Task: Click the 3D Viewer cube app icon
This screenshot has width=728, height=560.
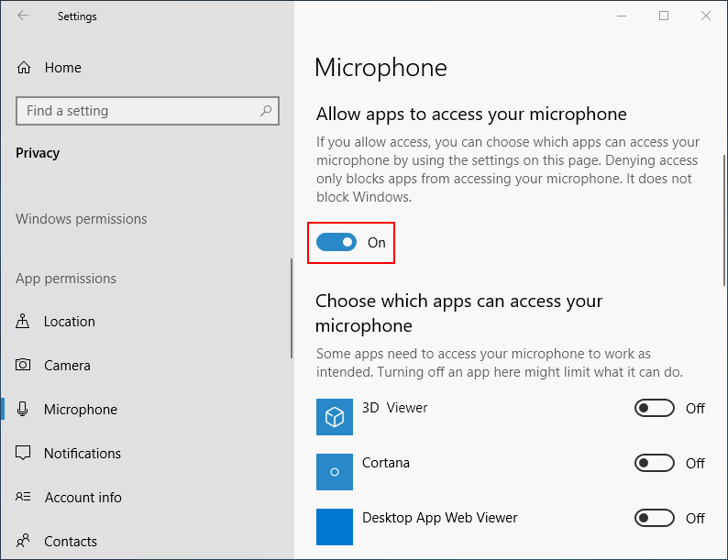Action: click(x=335, y=417)
